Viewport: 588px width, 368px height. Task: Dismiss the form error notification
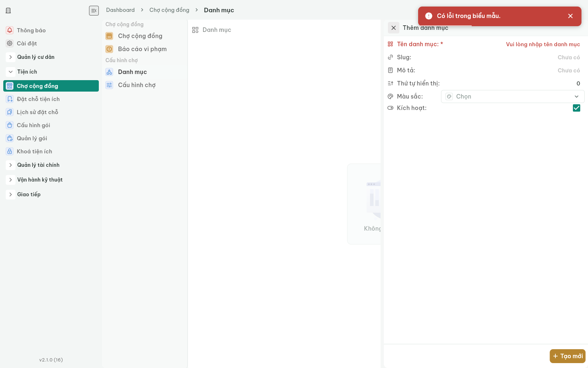(570, 16)
